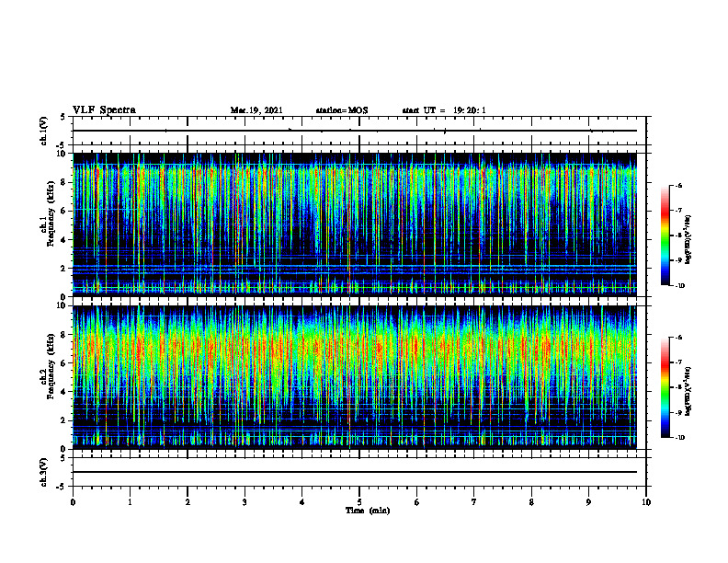Click the ch.2 colorbar "-6" tick label
This screenshot has width=728, height=563.
click(678, 338)
